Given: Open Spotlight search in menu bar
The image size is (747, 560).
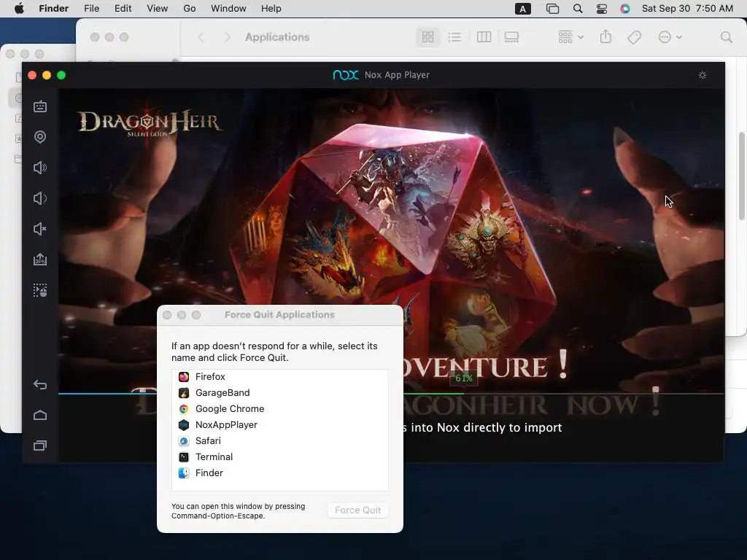Looking at the screenshot, I should click(x=578, y=9).
